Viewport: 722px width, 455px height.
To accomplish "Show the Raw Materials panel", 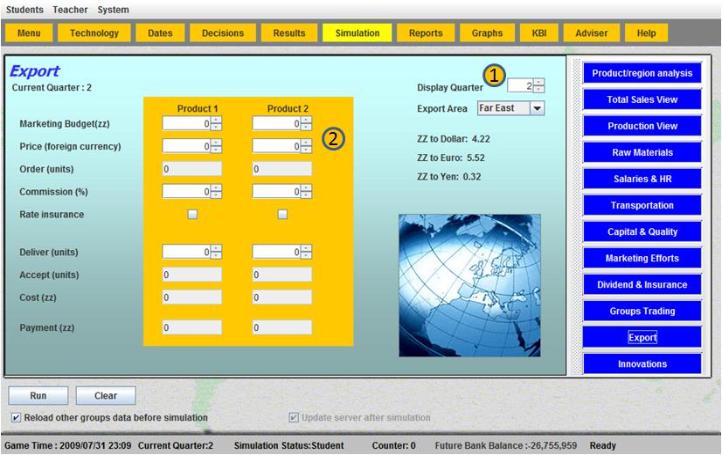I will click(642, 153).
